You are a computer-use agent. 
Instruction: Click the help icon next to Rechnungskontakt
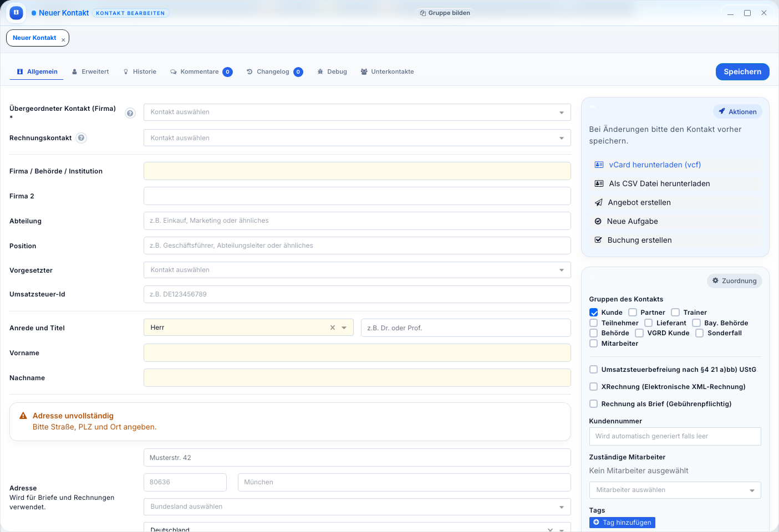82,138
